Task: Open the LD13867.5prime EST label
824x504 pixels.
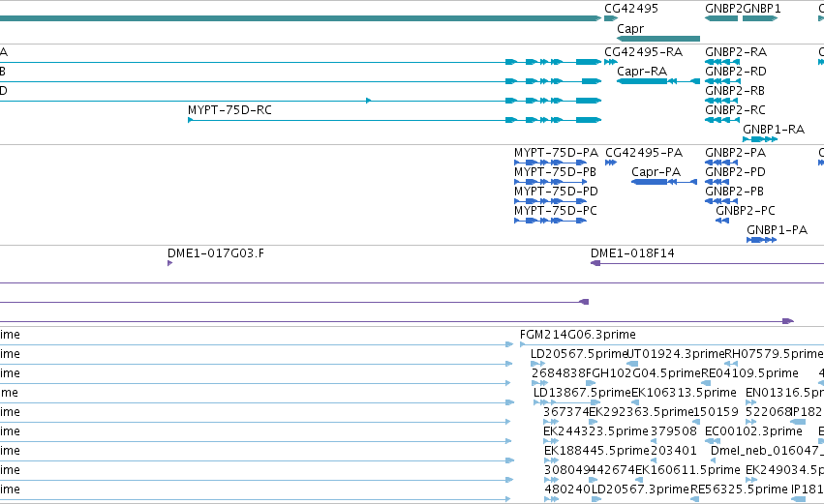Action: point(582,393)
